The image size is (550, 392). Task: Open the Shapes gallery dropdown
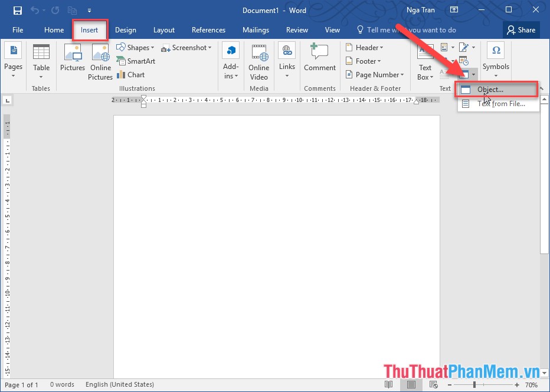click(x=135, y=47)
